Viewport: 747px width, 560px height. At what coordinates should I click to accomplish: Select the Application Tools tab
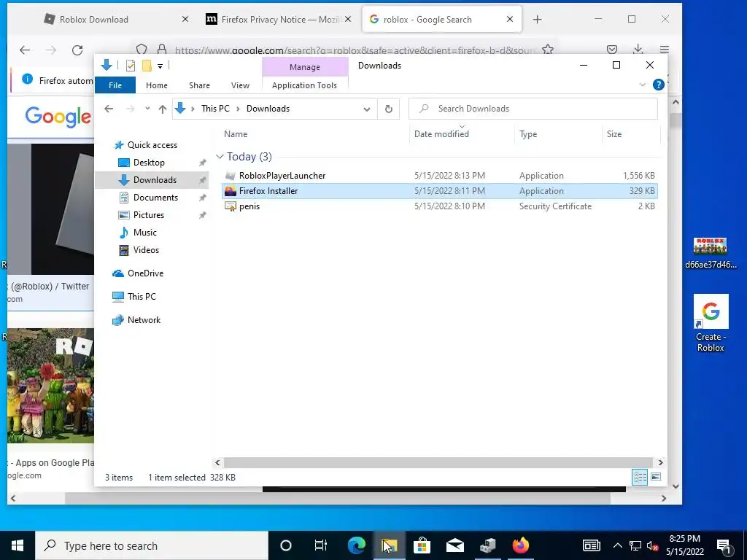(x=304, y=85)
